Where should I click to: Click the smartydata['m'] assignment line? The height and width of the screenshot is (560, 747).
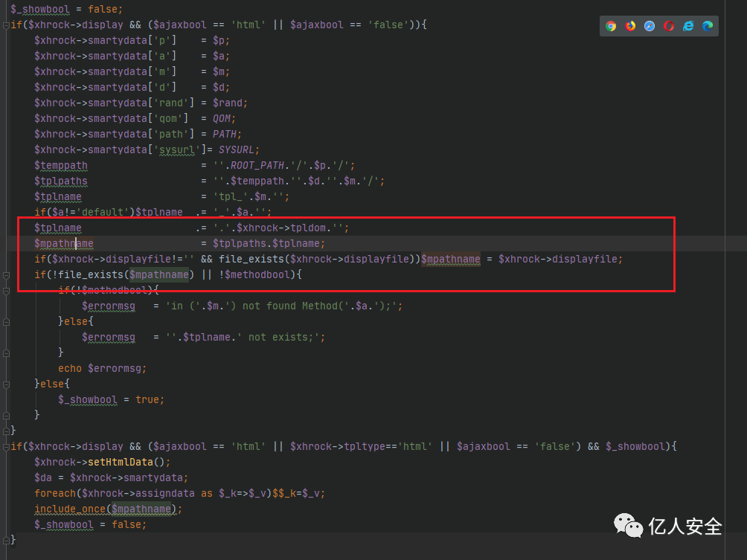pyautogui.click(x=132, y=72)
